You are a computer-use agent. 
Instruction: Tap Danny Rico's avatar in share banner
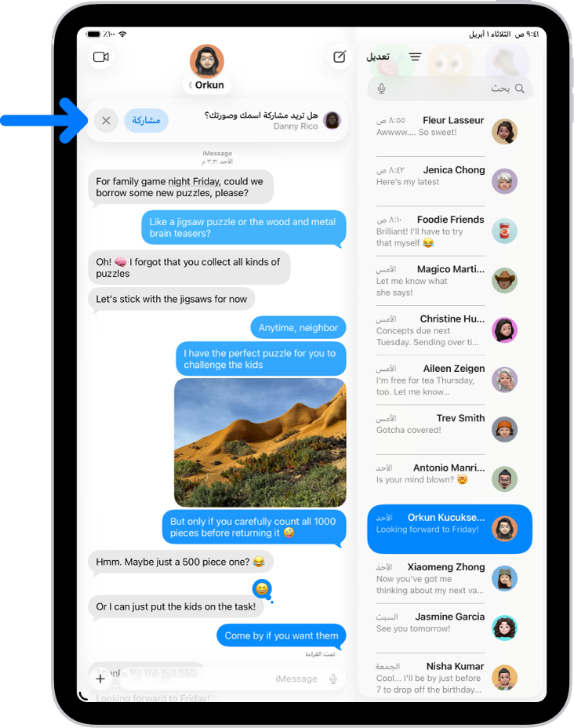pyautogui.click(x=332, y=121)
